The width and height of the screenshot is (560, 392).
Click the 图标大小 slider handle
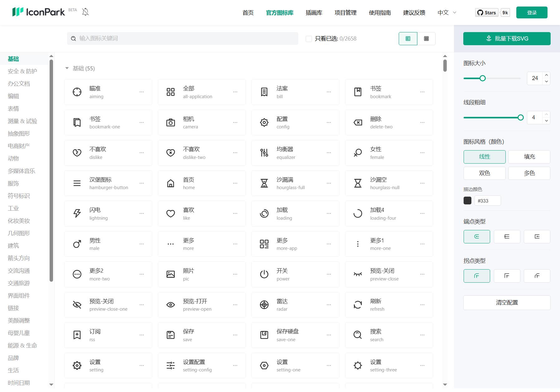click(483, 78)
